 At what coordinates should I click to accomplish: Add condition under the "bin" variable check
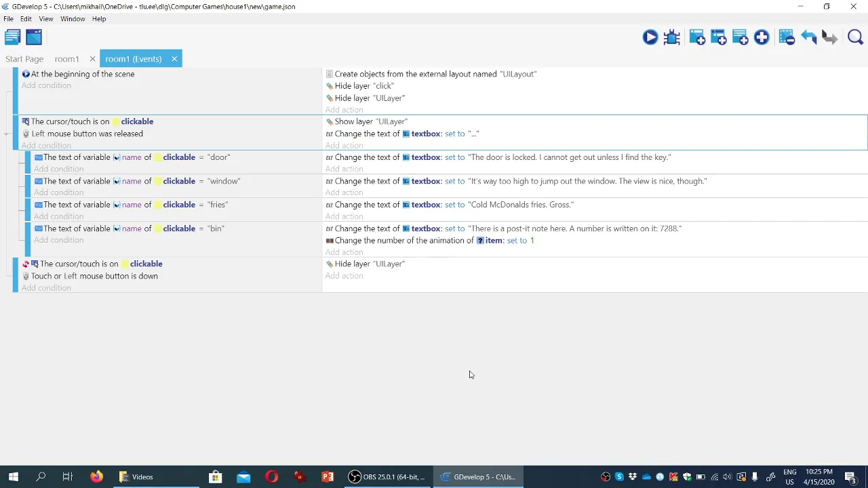(59, 240)
